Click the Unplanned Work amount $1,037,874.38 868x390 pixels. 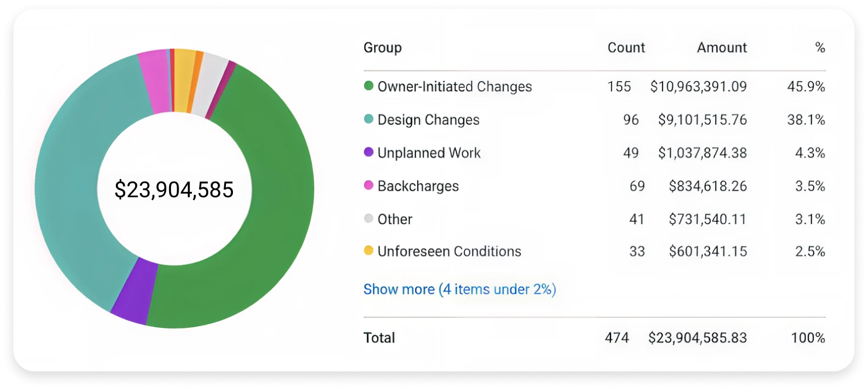(702, 153)
